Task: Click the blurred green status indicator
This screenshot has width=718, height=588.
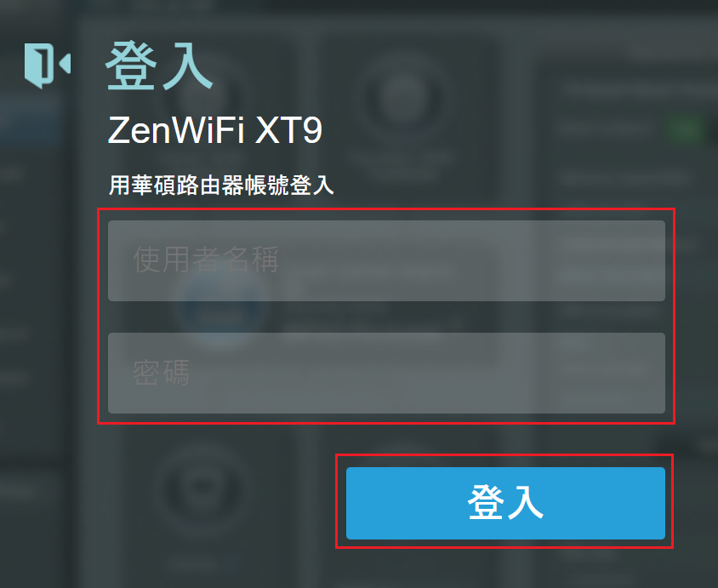Action: [686, 130]
